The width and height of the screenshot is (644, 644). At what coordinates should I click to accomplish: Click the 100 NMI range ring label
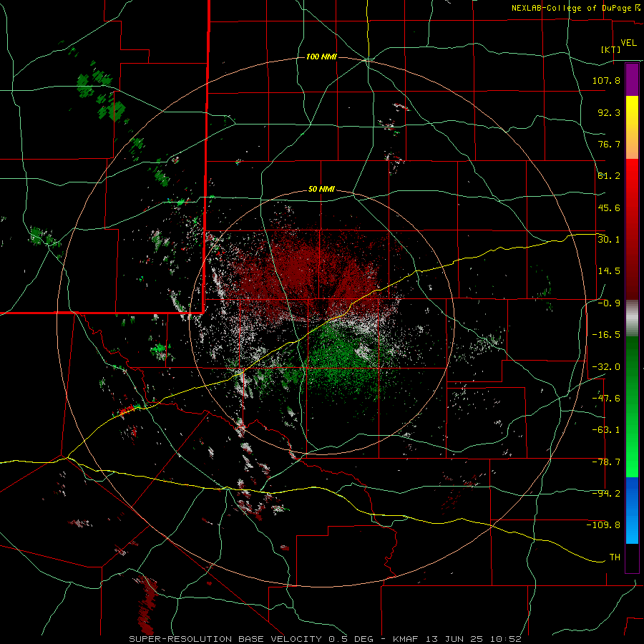click(x=321, y=57)
